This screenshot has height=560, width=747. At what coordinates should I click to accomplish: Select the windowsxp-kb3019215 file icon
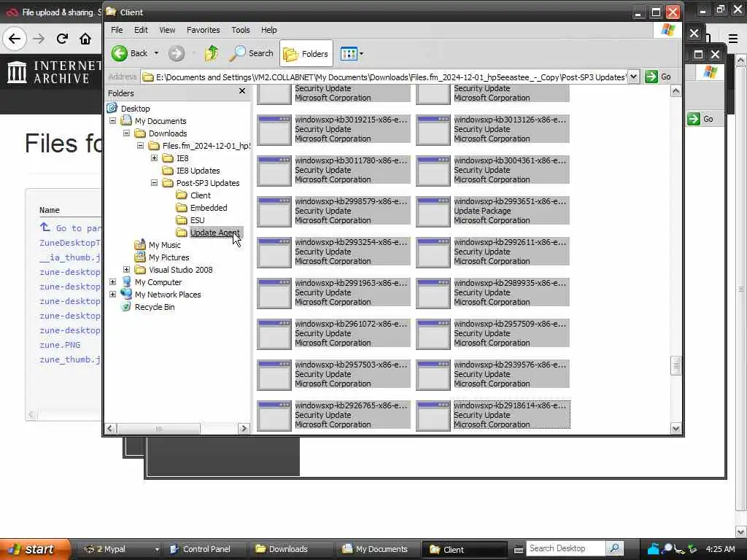(x=274, y=130)
